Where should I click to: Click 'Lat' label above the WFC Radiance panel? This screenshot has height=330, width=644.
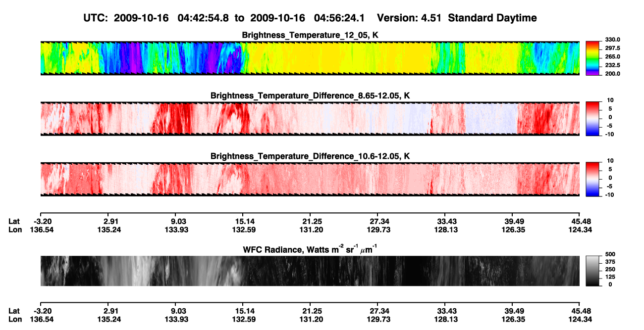pyautogui.click(x=14, y=221)
